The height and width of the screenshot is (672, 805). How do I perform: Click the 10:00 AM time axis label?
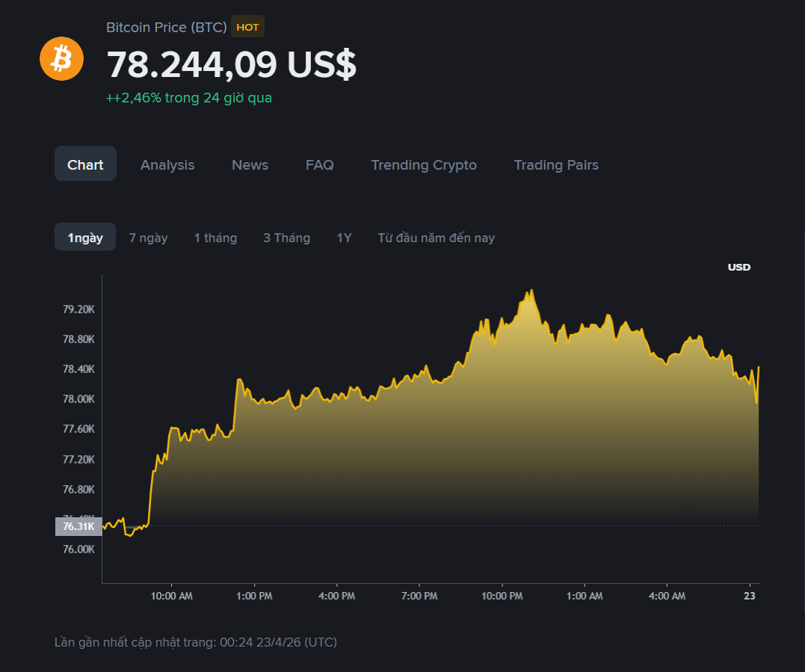[171, 596]
